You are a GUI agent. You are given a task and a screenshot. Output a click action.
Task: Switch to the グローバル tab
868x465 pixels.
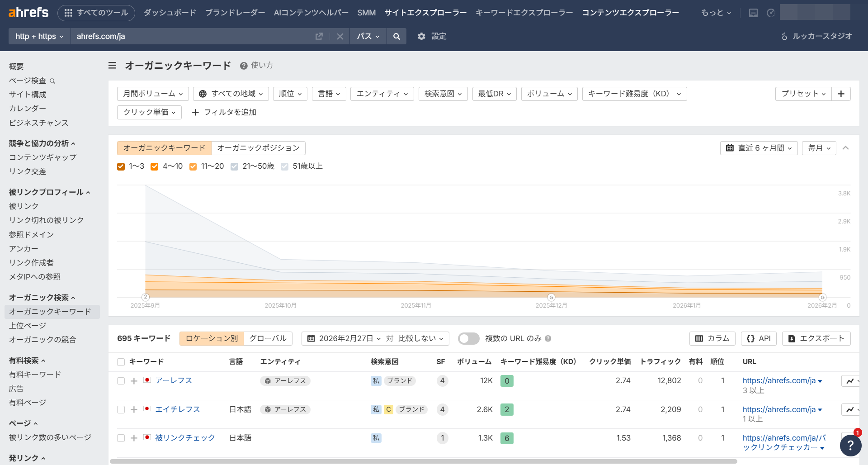click(x=268, y=338)
